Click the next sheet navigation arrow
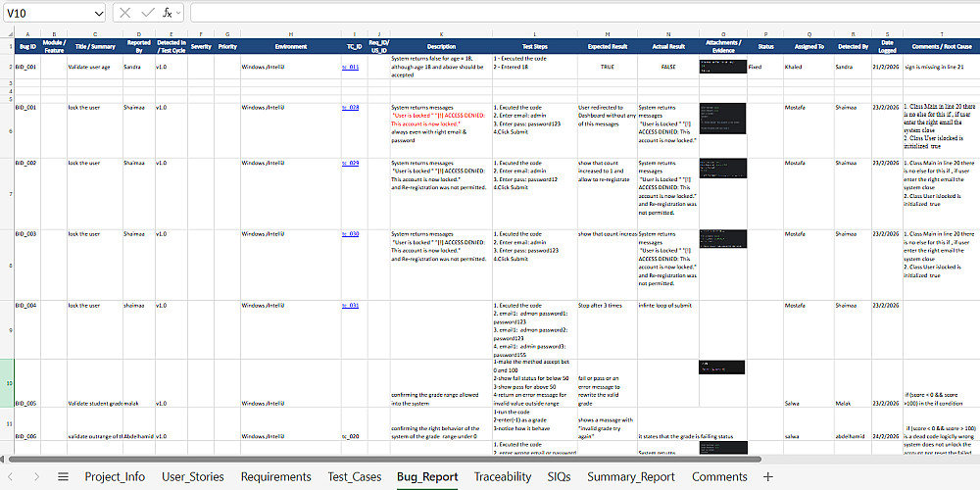 (x=36, y=477)
